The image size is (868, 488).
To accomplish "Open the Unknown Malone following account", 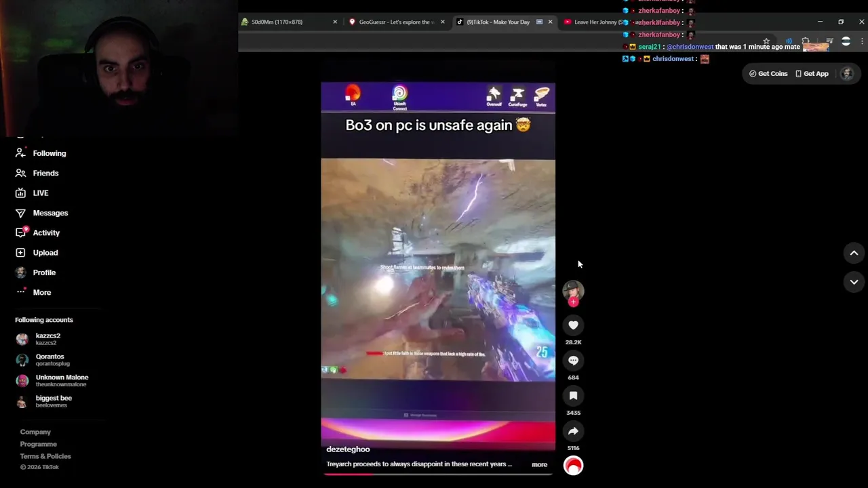I will (62, 380).
